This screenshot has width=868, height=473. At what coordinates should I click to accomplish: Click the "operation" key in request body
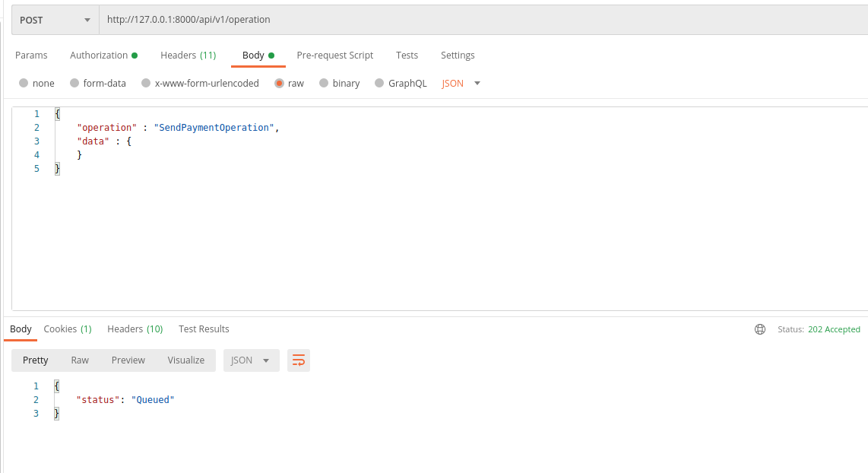click(107, 128)
